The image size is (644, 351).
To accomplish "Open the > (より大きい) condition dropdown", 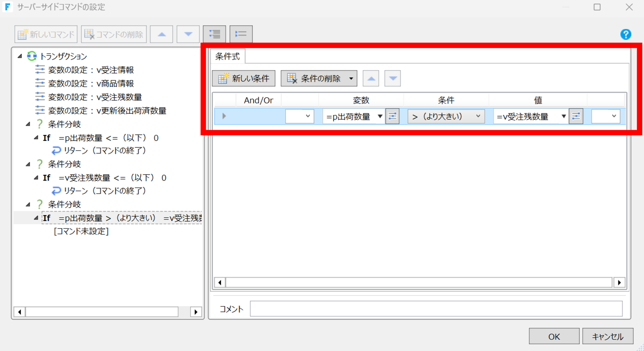I will [446, 116].
